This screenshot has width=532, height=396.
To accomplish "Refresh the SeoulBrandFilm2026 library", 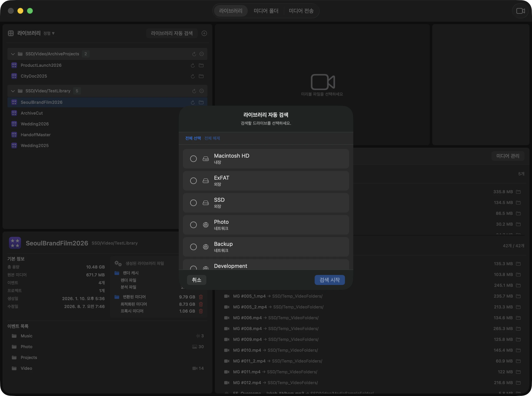I will click(x=193, y=102).
